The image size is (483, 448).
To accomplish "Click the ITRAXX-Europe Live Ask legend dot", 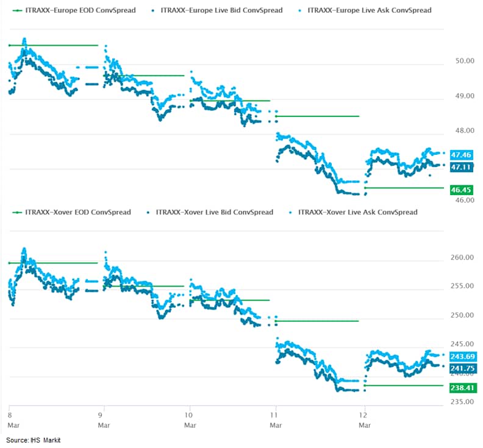I will (x=301, y=10).
